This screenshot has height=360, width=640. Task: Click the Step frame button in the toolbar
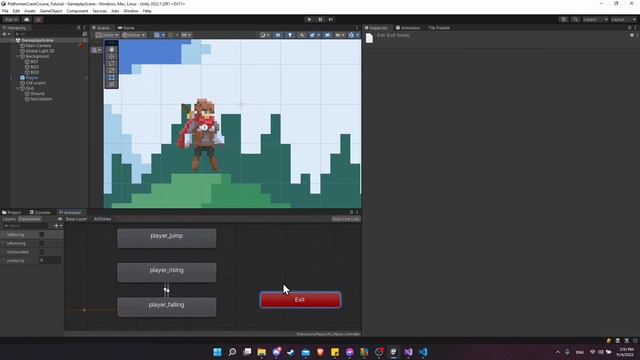pos(331,19)
